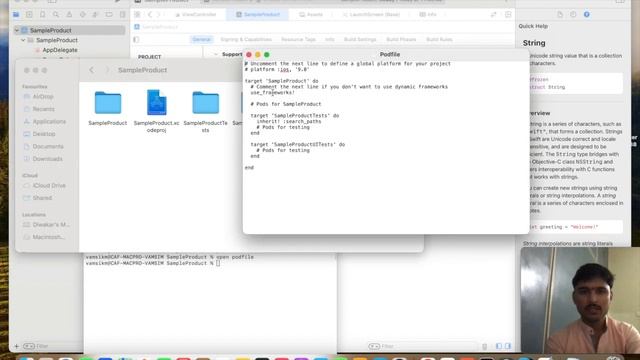640x360 pixels.
Task: Select the SampleProduct folder in Finder
Action: pos(108,108)
